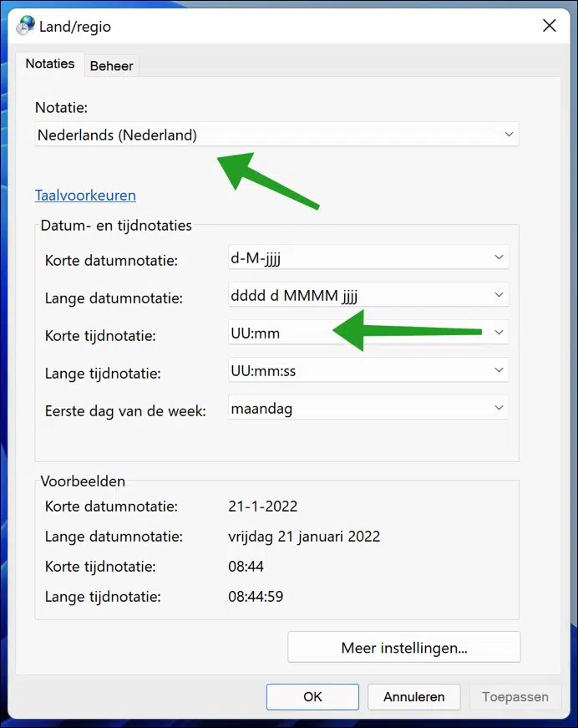The height and width of the screenshot is (728, 578).
Task: Click the example short date 21-1-2022
Action: (x=262, y=506)
